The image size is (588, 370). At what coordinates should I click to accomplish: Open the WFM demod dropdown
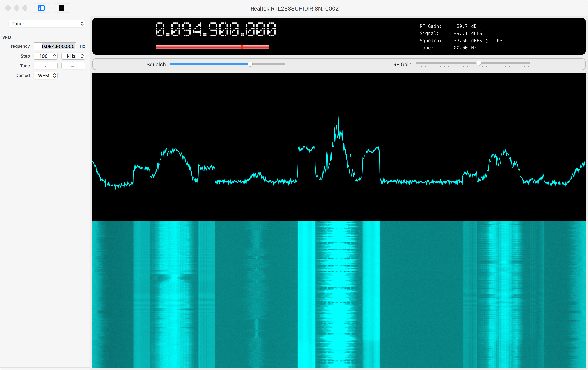45,76
